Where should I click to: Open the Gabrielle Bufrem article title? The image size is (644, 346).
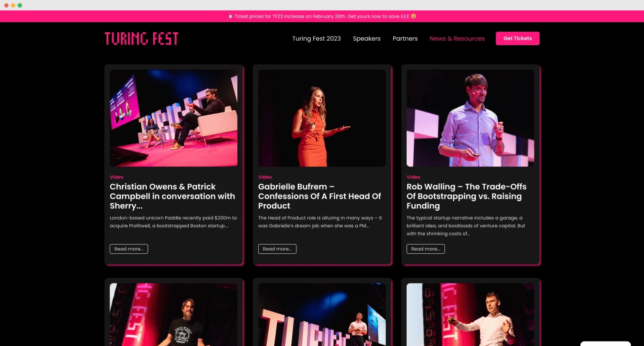coord(319,196)
